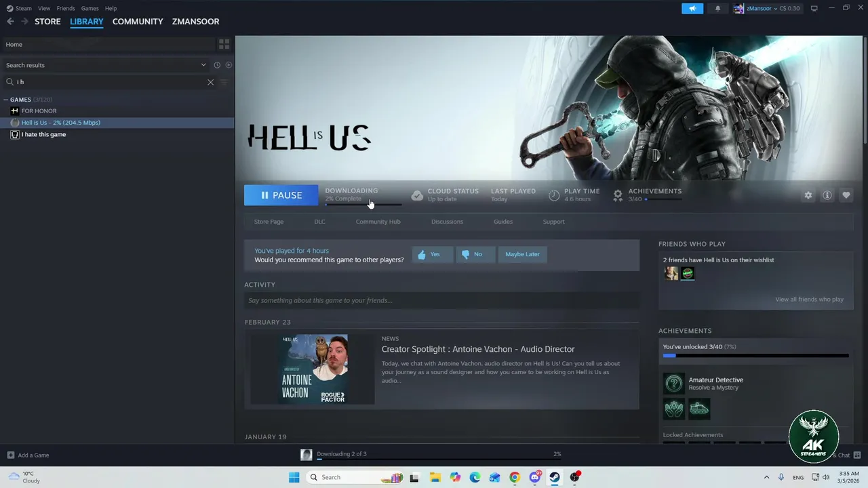Select Maybe Later for review

(522, 254)
